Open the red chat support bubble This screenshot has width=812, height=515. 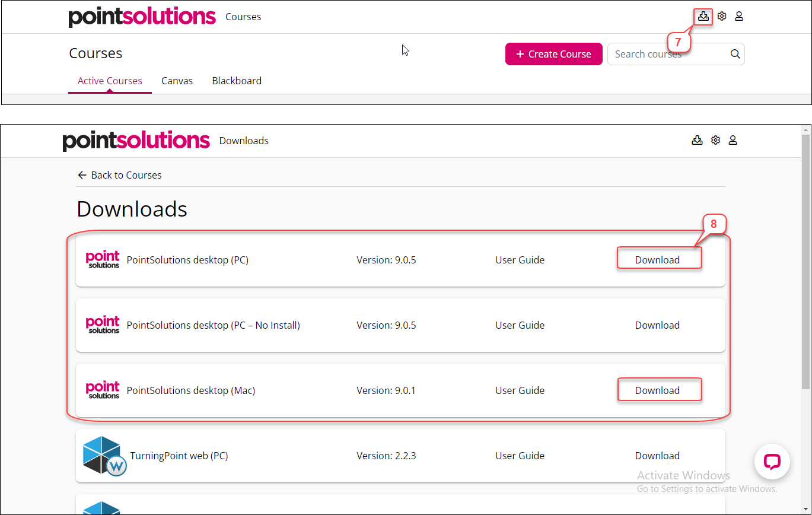point(772,462)
